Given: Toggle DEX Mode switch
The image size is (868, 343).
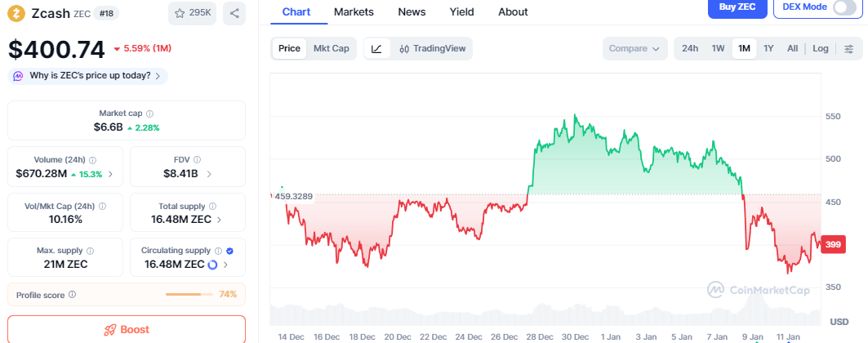Looking at the screenshot, I should [844, 7].
